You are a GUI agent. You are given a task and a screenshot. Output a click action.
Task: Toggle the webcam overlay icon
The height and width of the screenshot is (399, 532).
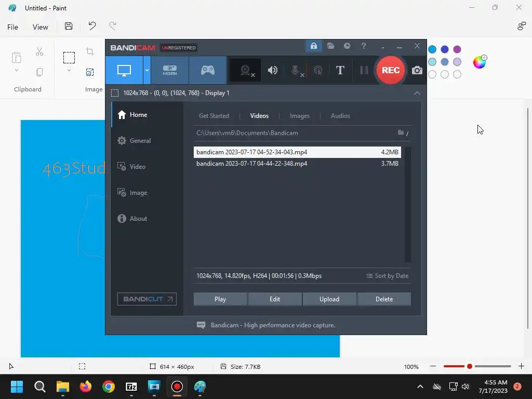click(246, 71)
